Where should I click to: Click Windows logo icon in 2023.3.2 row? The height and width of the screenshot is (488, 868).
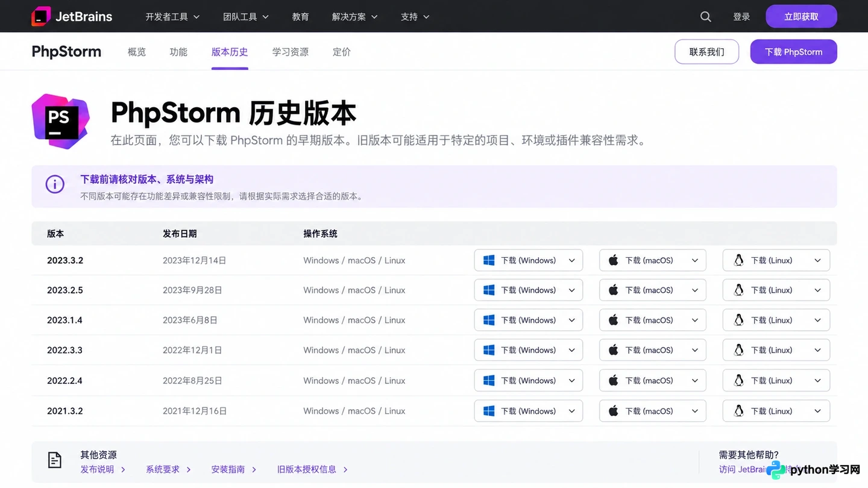489,260
